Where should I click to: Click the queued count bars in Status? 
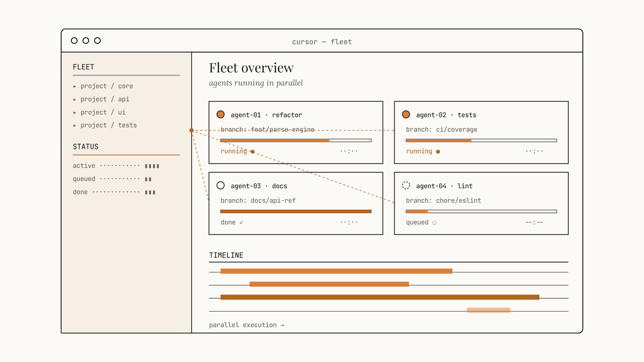click(x=148, y=179)
